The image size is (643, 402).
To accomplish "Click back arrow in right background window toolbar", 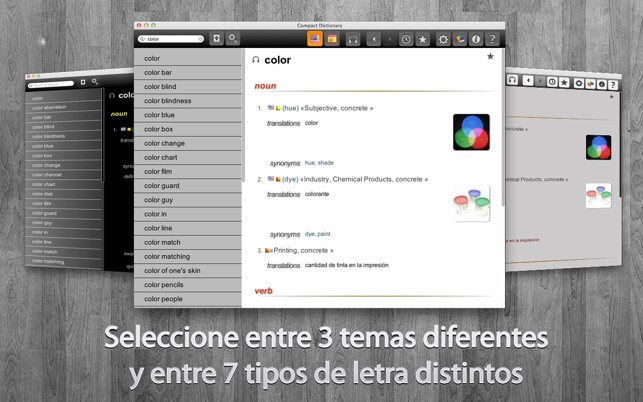I will 529,80.
